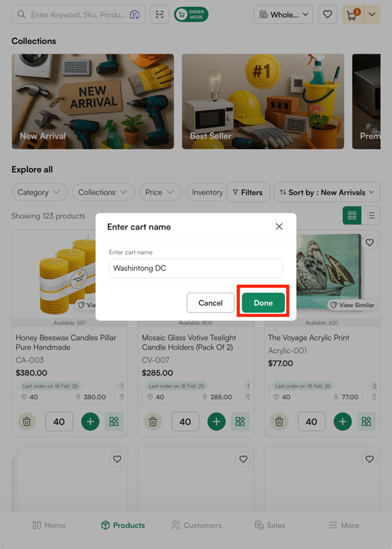392x549 pixels.
Task: Toggle the Order Mode switch
Action: [x=191, y=14]
